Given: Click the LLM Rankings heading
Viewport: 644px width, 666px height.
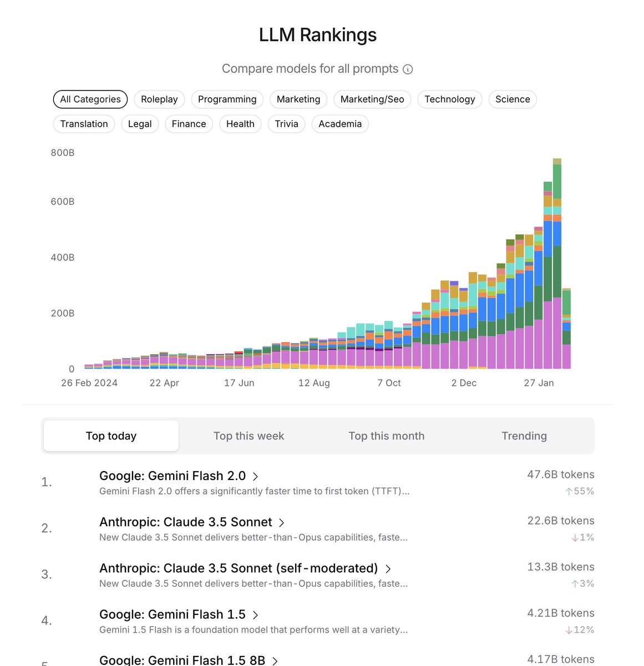Looking at the screenshot, I should point(318,35).
